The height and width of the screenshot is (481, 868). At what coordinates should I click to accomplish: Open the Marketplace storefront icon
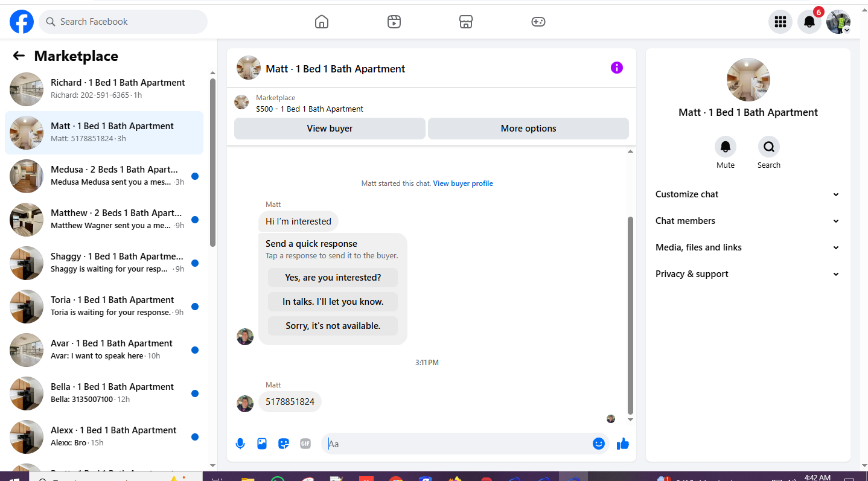466,22
